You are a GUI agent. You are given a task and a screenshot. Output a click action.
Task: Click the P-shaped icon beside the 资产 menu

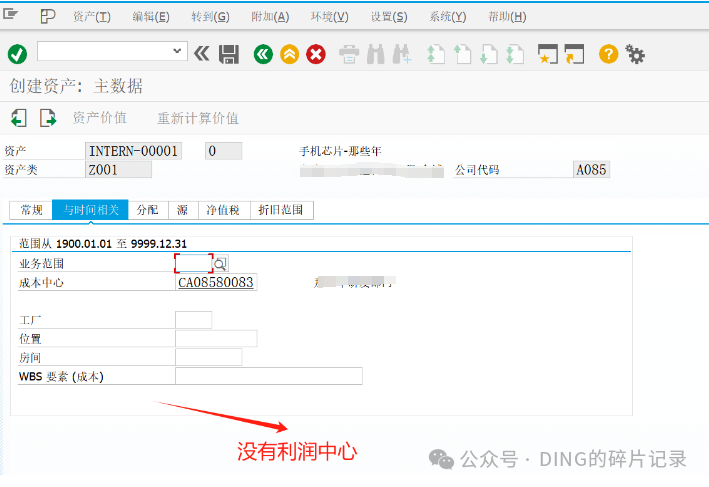point(47,17)
